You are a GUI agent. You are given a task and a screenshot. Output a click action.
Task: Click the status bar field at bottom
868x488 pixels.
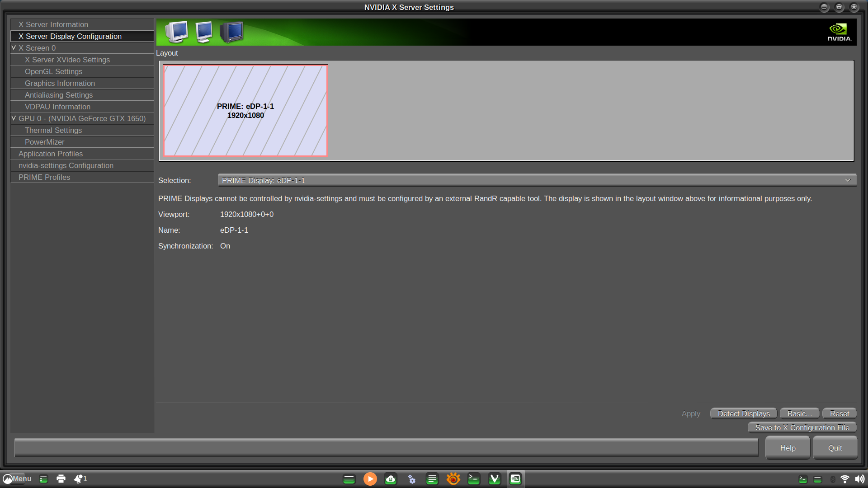click(387, 448)
